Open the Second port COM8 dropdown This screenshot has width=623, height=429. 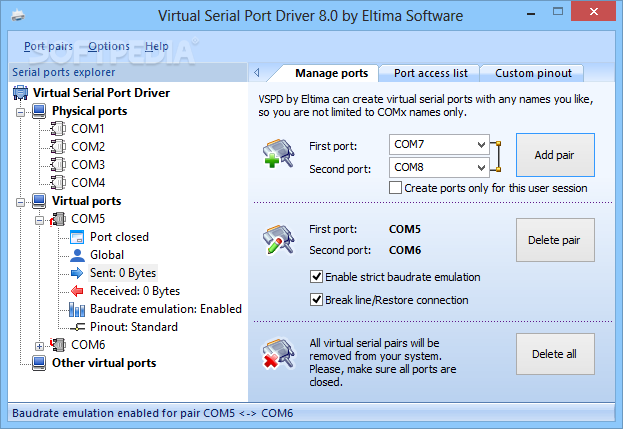click(482, 168)
